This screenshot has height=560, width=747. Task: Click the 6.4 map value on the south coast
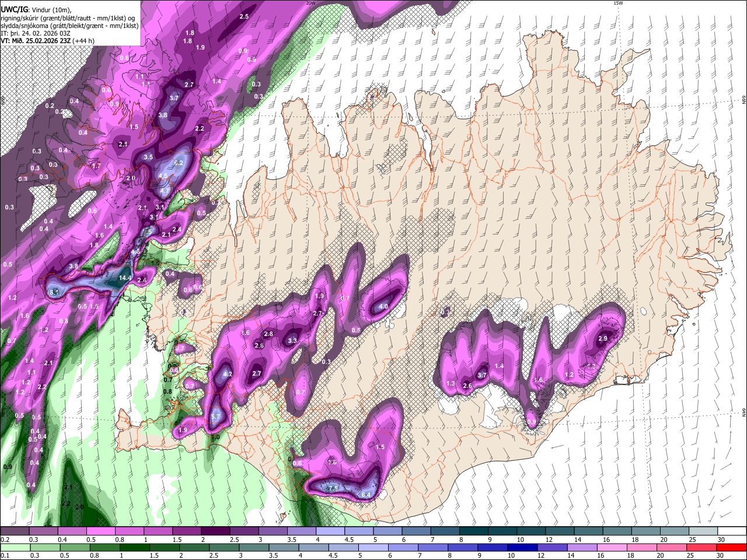[x=366, y=495]
